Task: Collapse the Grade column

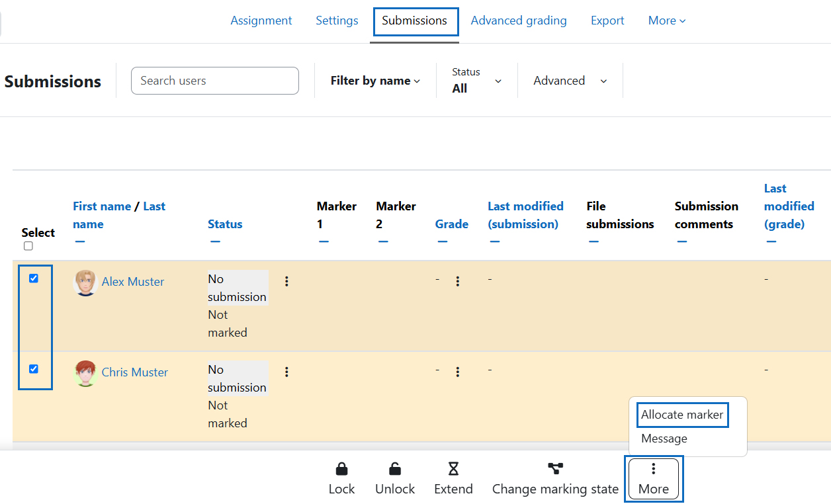Action: click(x=442, y=241)
